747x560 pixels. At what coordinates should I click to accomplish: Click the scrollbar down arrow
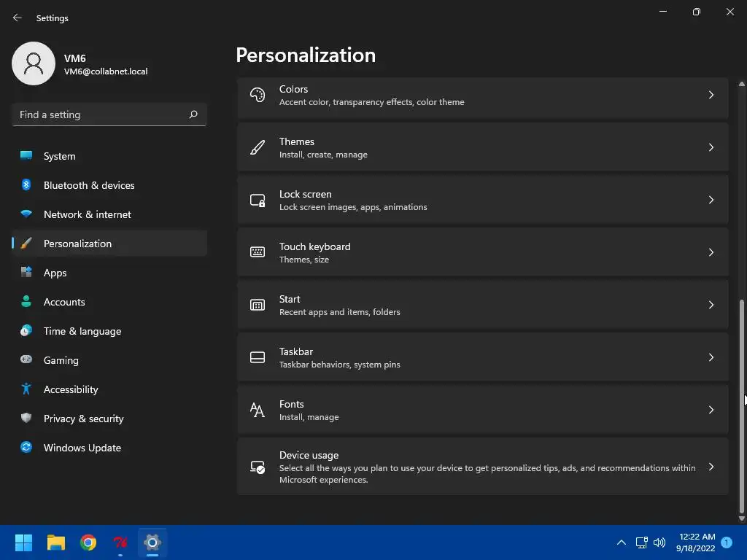(x=741, y=518)
